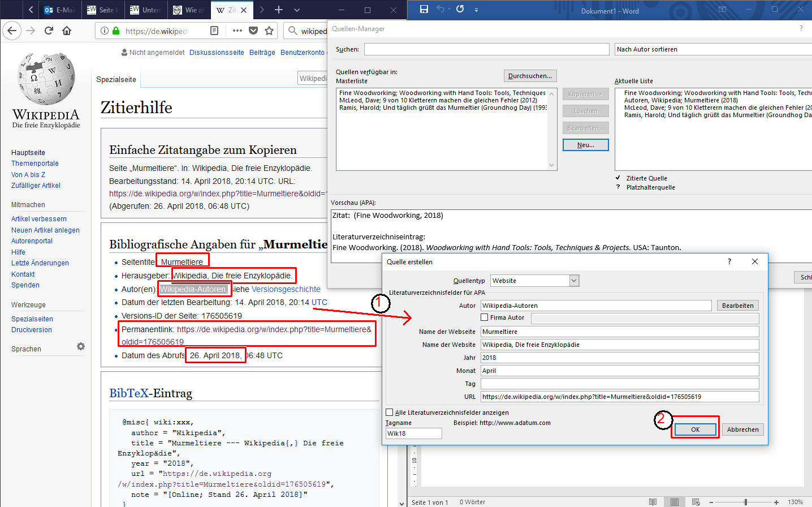
Task: Switch Word to Print Layout view
Action: (675, 502)
